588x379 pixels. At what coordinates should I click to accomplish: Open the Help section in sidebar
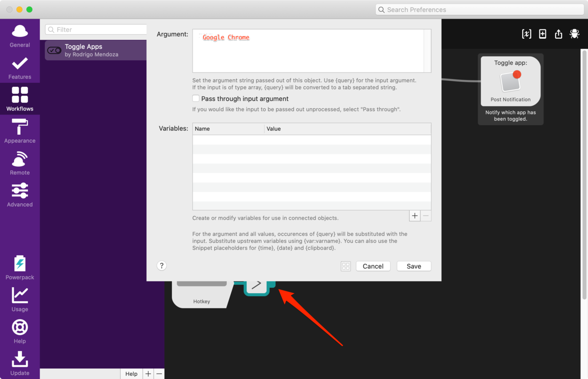point(20,331)
